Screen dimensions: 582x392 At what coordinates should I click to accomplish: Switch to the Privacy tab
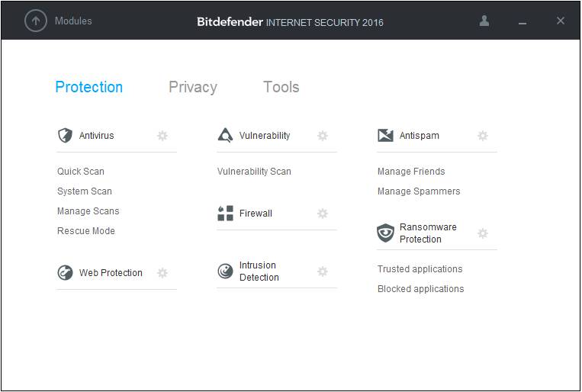click(x=193, y=87)
